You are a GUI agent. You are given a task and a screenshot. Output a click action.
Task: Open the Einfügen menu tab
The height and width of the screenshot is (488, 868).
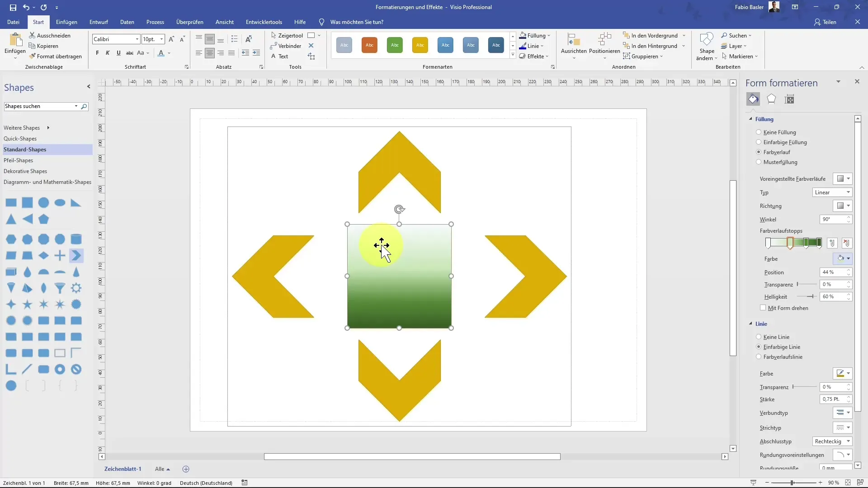(x=66, y=22)
